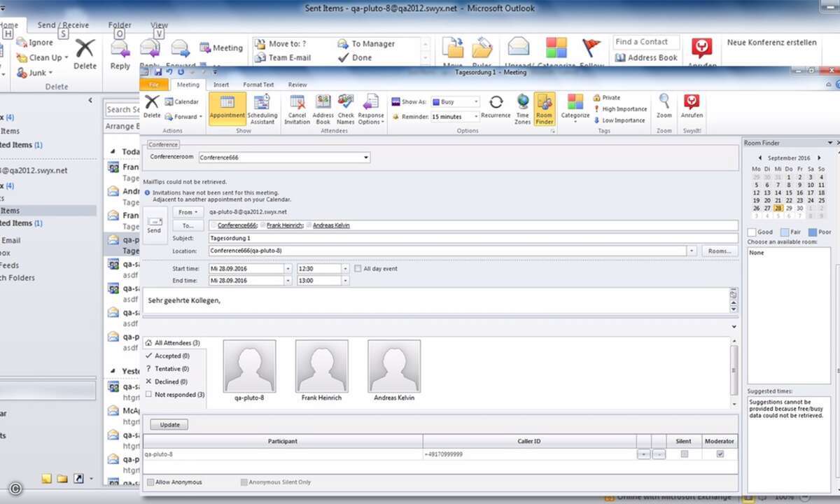
Task: Switch to the Format Text tab
Action: click(x=258, y=85)
